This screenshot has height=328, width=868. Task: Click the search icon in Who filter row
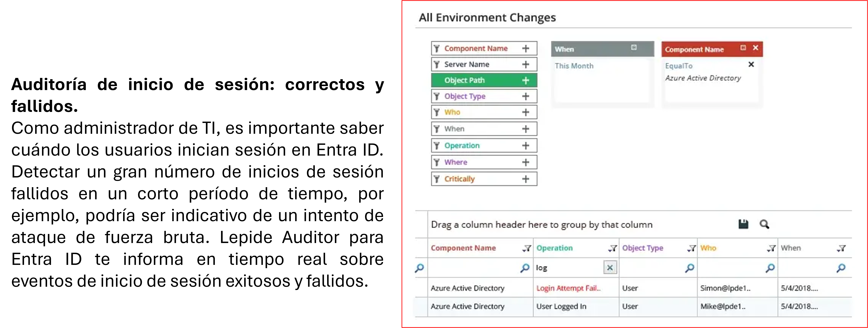click(770, 268)
